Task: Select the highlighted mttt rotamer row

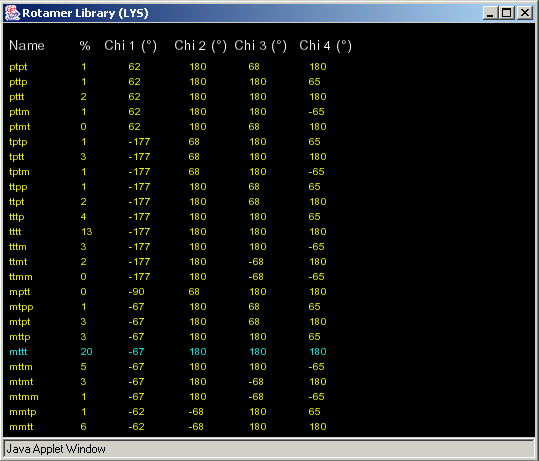Action: [x=168, y=352]
